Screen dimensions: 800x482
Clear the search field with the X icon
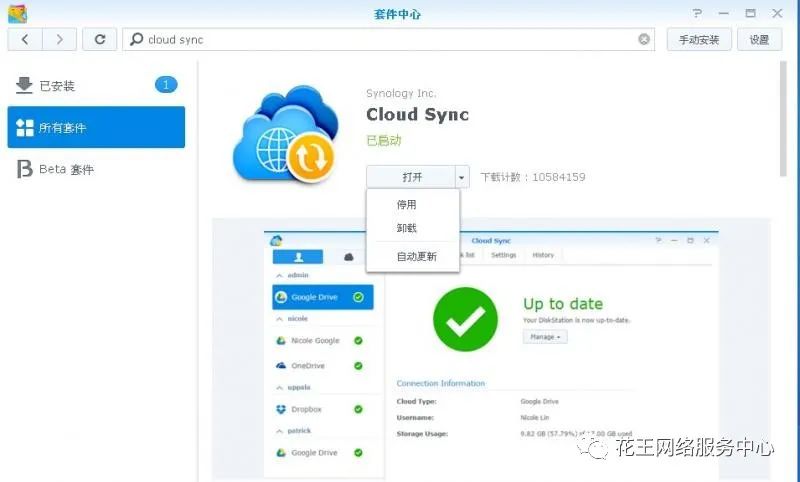(644, 39)
